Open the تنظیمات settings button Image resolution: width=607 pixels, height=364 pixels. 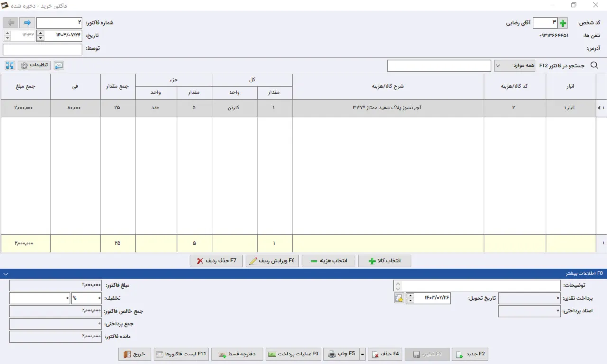[35, 65]
